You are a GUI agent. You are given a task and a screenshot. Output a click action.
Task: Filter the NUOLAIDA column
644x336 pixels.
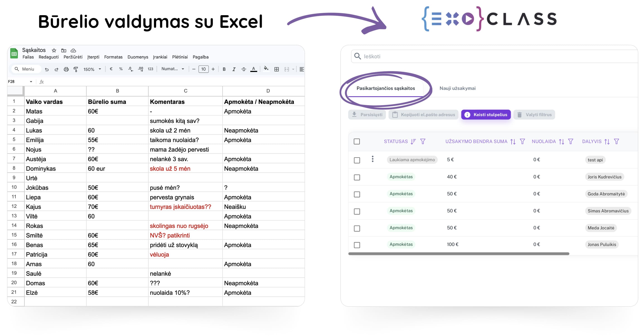571,142
